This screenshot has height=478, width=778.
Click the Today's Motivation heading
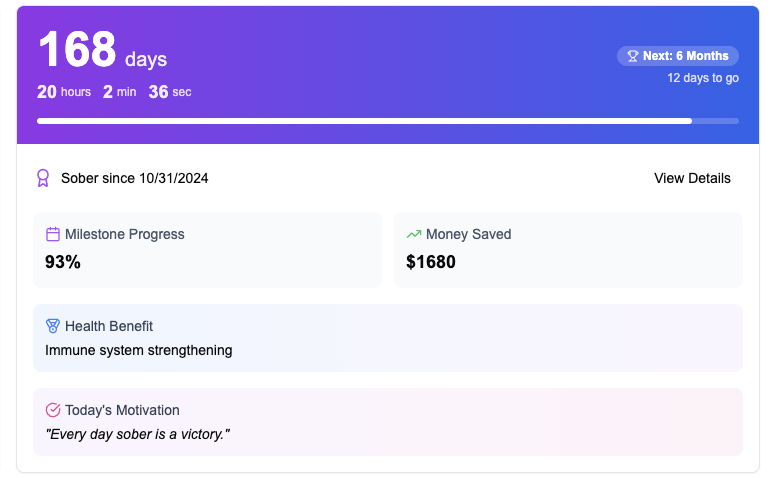tap(122, 410)
